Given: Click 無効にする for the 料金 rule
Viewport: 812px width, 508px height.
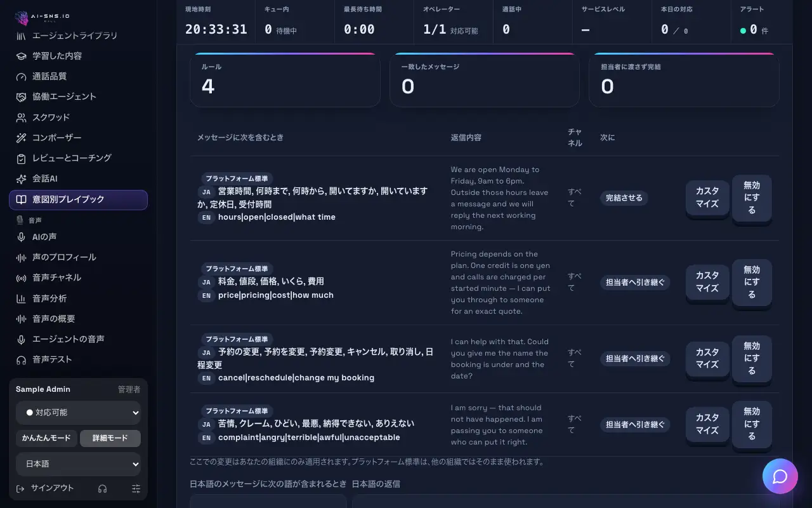Looking at the screenshot, I should [x=752, y=282].
